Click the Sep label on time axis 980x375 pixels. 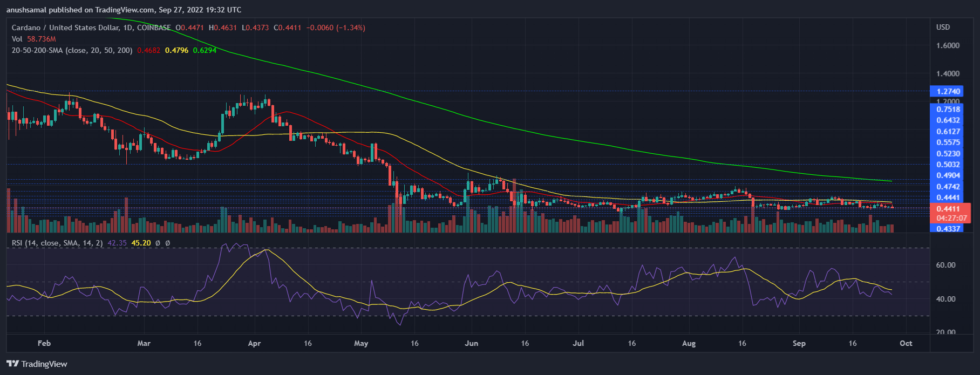tap(799, 343)
